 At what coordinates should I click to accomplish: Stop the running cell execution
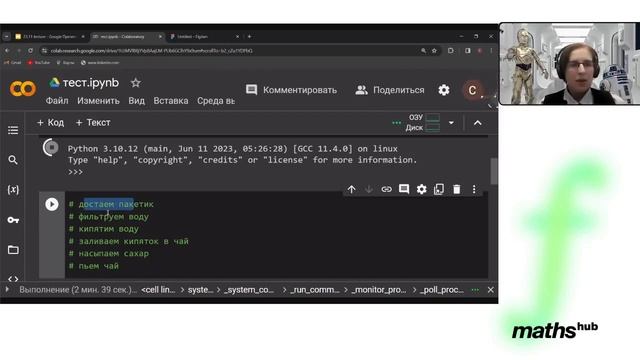pos(51,147)
